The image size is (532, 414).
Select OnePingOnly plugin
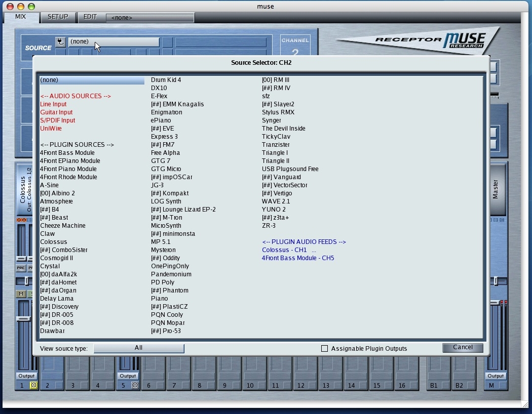(170, 266)
